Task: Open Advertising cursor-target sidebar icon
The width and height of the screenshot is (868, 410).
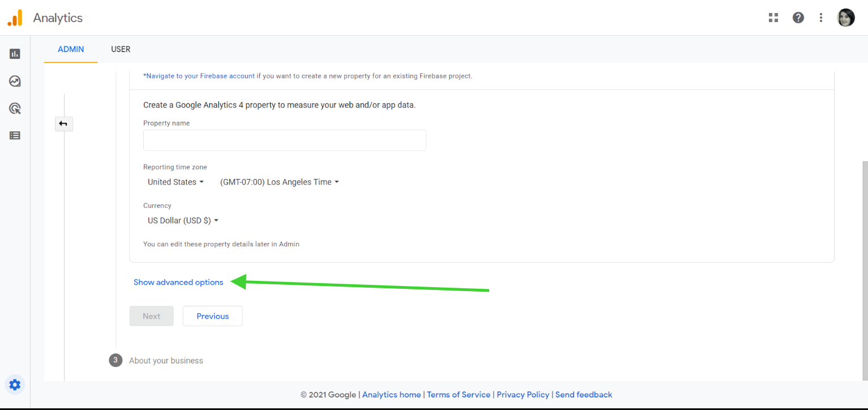Action: click(x=15, y=108)
